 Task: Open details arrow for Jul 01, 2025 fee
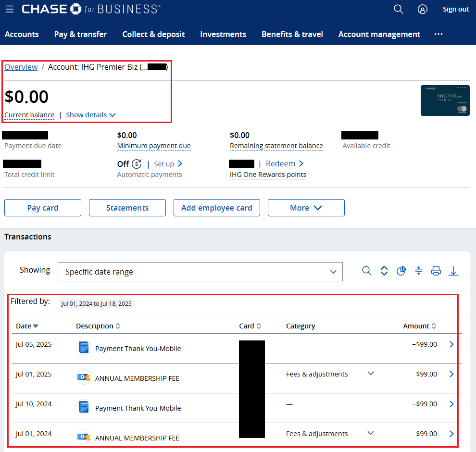(x=451, y=374)
